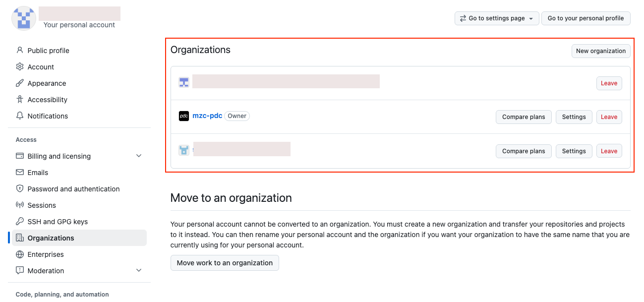
Task: Click Move work to an organization
Action: 225,263
